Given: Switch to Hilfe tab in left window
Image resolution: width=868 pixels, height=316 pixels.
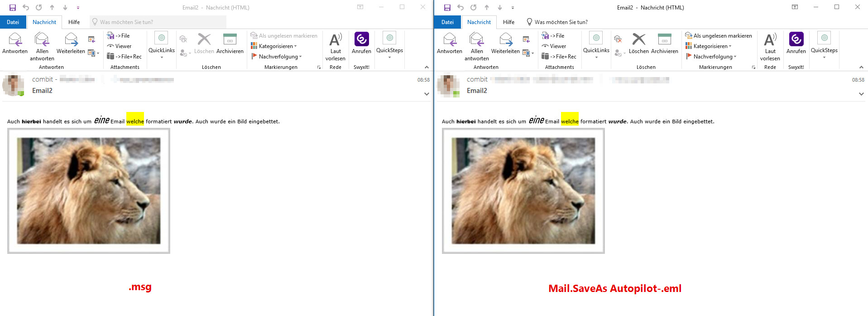Looking at the screenshot, I should 74,22.
